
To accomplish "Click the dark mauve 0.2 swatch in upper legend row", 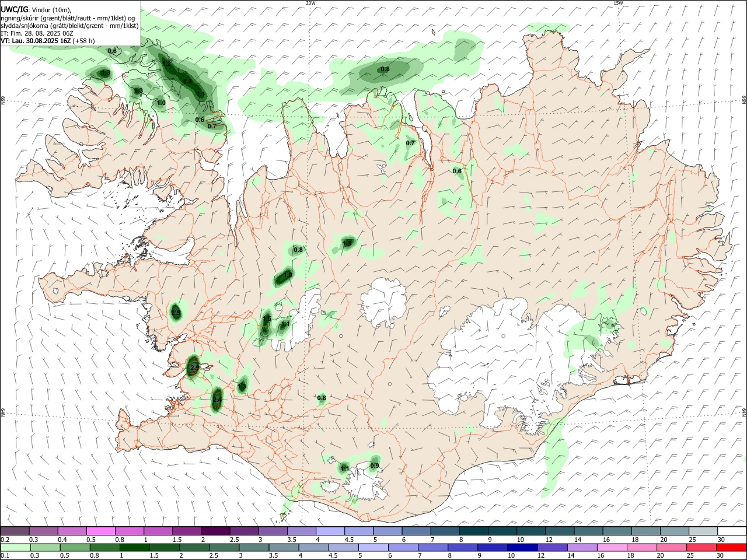I will (x=15, y=531).
